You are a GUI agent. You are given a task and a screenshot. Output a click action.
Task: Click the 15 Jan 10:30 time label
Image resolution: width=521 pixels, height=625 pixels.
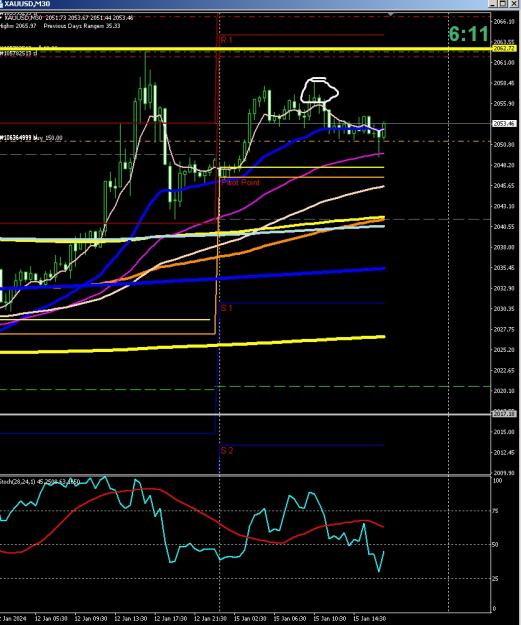tap(330, 618)
